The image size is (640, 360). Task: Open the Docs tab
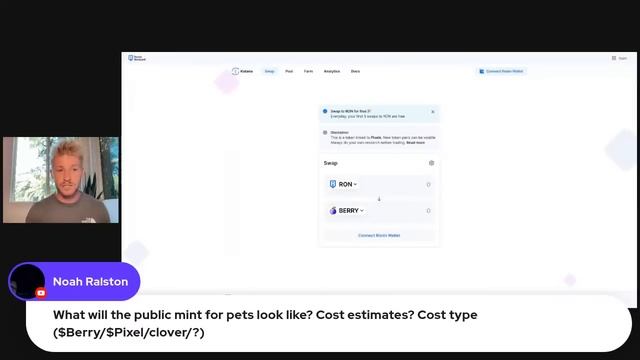[x=355, y=71]
